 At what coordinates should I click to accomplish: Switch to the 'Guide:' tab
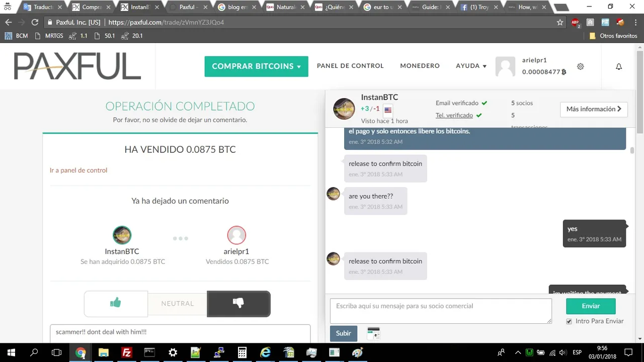click(431, 8)
